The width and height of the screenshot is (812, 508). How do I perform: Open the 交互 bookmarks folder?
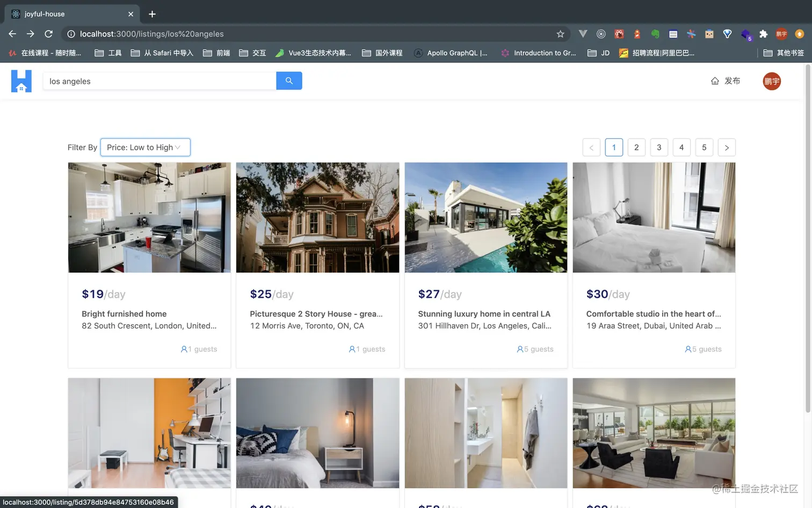click(252, 53)
